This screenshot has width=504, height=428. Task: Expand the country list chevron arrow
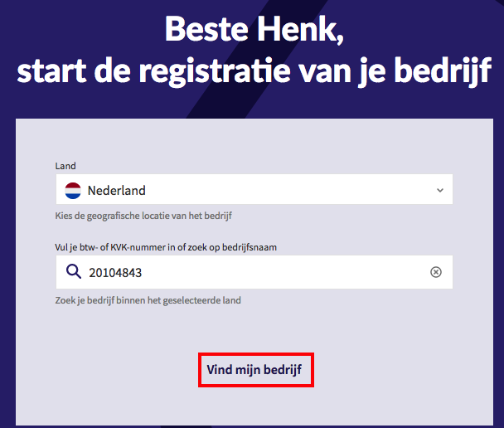[439, 191]
